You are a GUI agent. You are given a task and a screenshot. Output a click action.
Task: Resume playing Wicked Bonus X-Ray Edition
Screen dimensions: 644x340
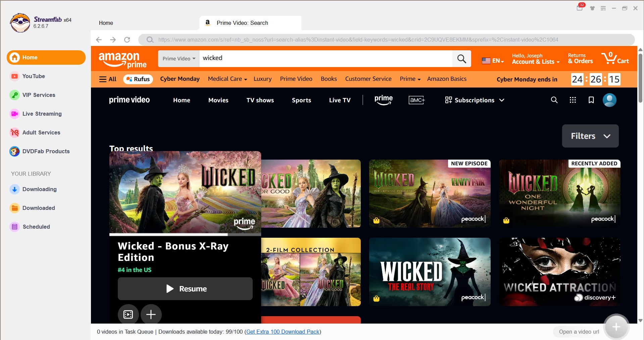(x=185, y=289)
